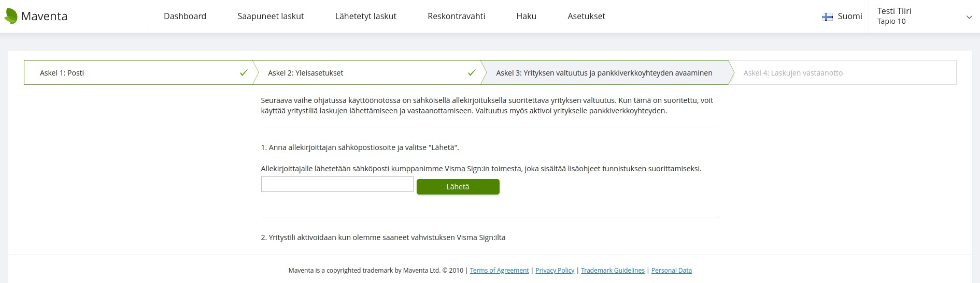Viewport: 980px width, 283px height.
Task: Open the Haku search page
Action: (x=526, y=17)
